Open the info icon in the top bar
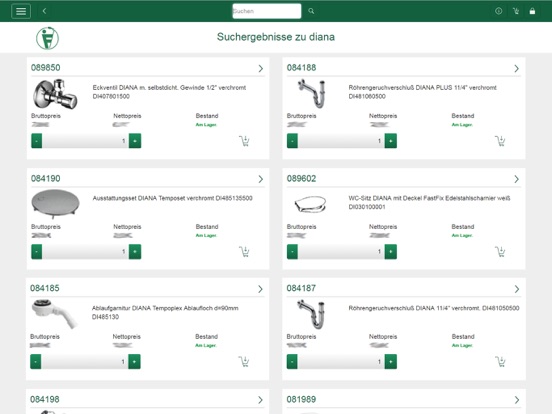 498,11
